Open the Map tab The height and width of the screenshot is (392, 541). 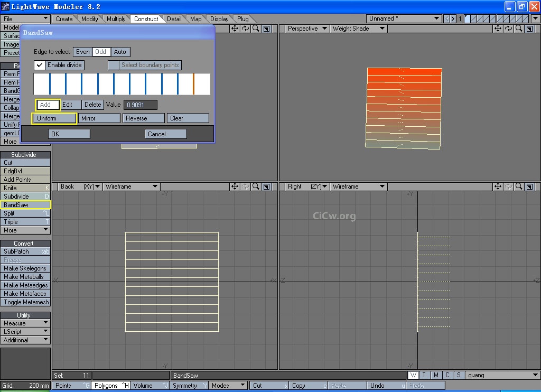pyautogui.click(x=195, y=19)
